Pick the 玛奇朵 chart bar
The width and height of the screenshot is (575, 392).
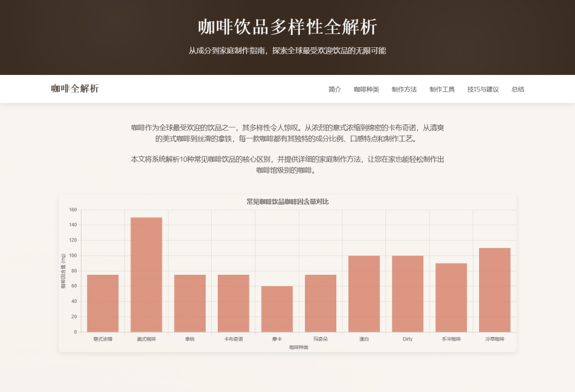coord(321,303)
